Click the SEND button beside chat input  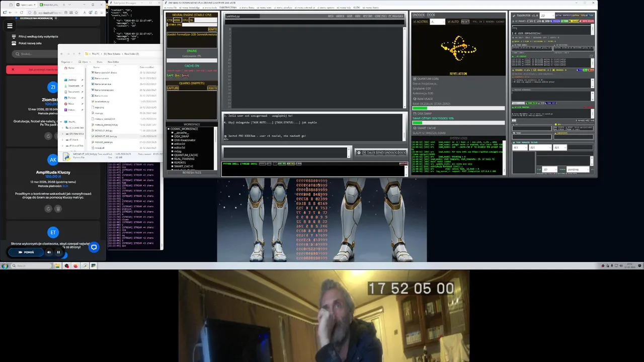[x=379, y=152]
